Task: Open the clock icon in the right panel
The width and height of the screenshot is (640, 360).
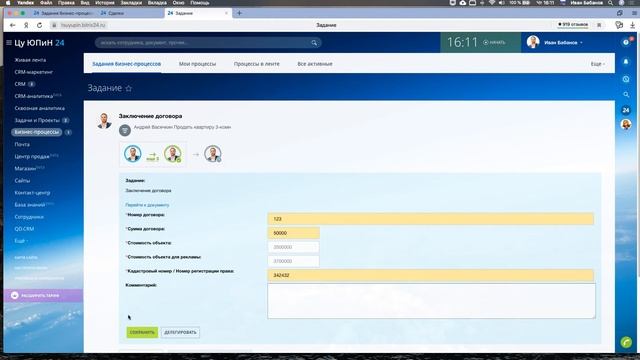Action: [x=626, y=79]
